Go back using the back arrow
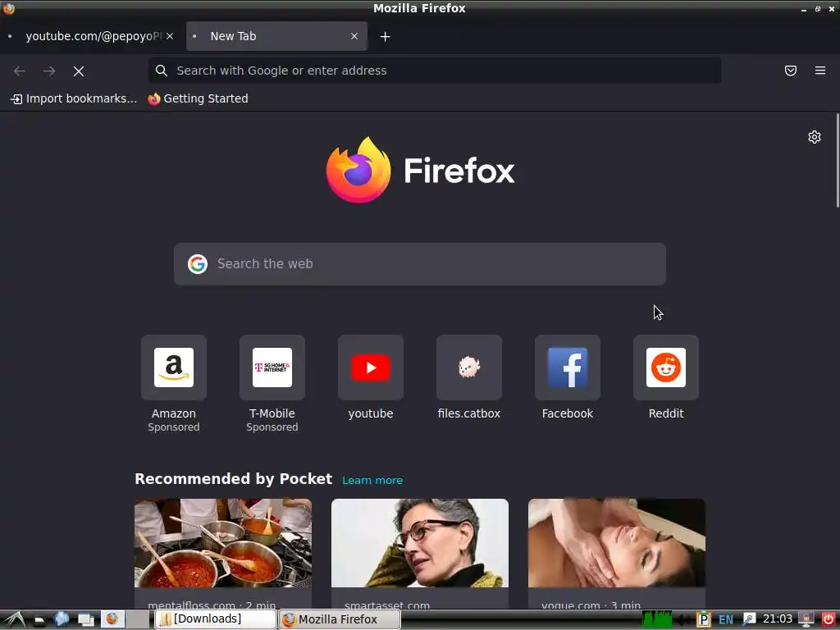This screenshot has height=630, width=840. pos(20,71)
